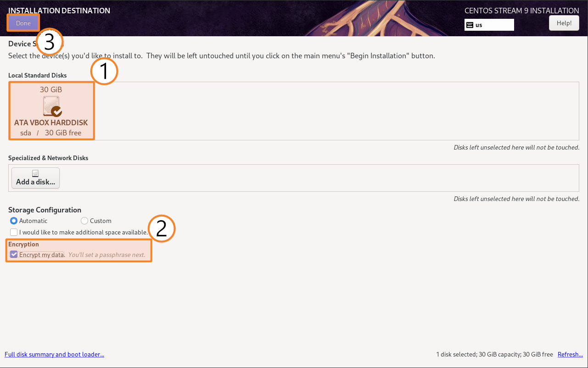Image resolution: width=588 pixels, height=368 pixels.
Task: Click the 'sda / 30 GiB free' label
Action: coord(51,133)
